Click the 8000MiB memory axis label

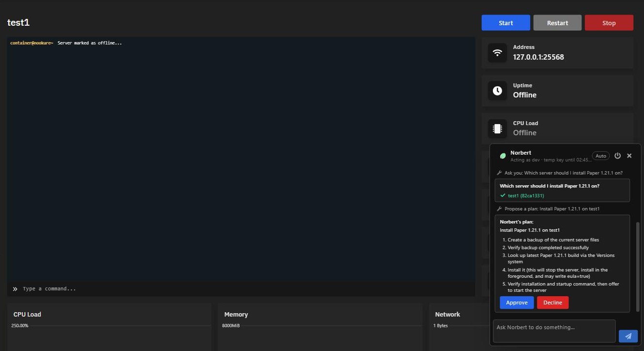[231, 326]
